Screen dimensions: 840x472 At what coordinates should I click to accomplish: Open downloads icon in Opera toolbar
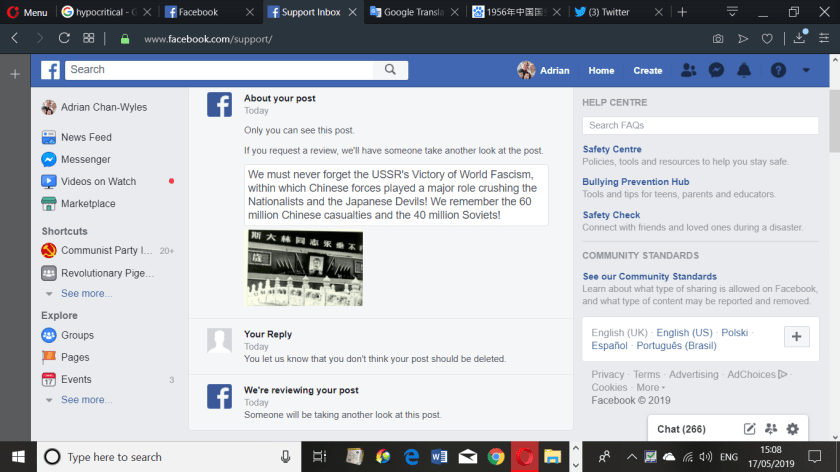(x=799, y=38)
